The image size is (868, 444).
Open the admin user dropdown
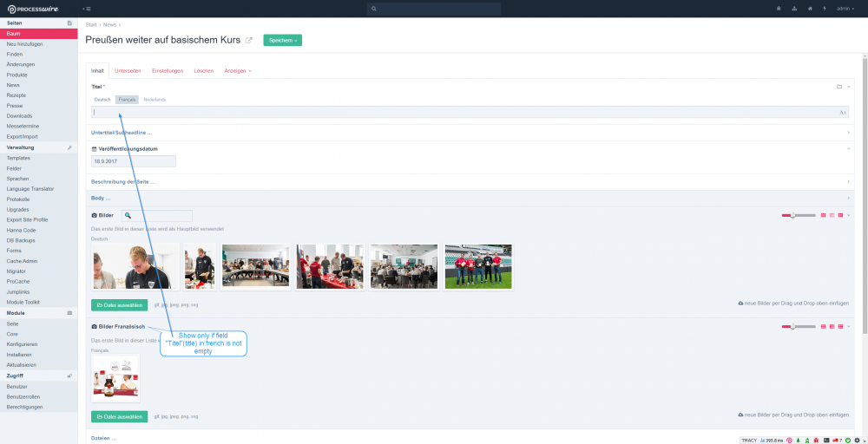coord(845,9)
